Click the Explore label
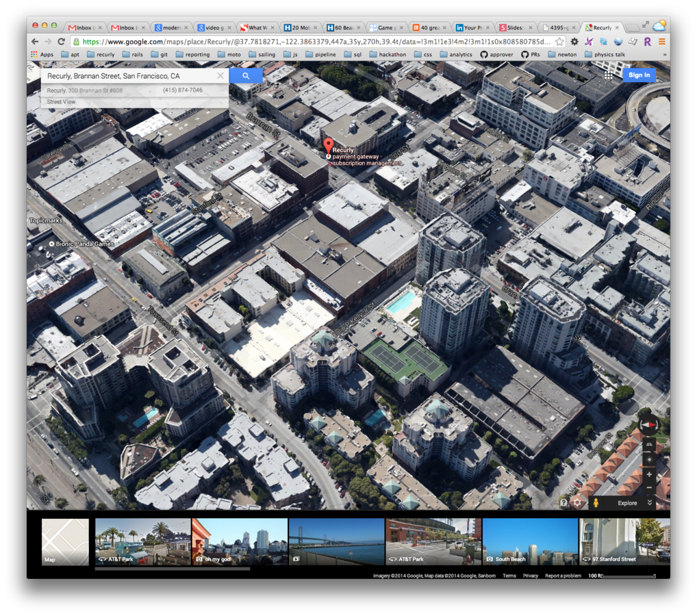The image size is (697, 616). coord(627,503)
